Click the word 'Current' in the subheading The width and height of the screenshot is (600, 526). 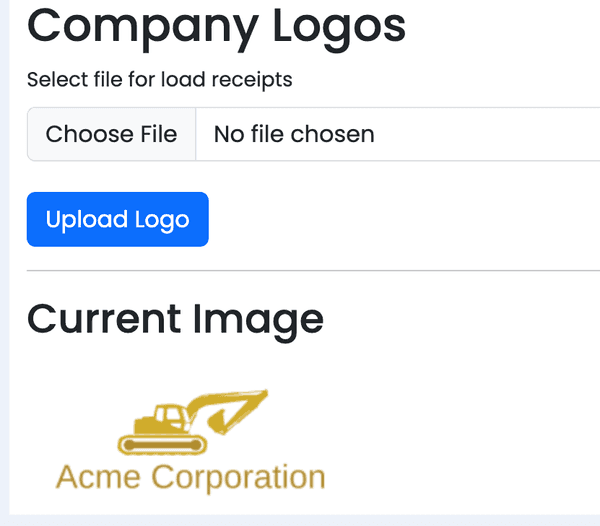[x=105, y=318]
